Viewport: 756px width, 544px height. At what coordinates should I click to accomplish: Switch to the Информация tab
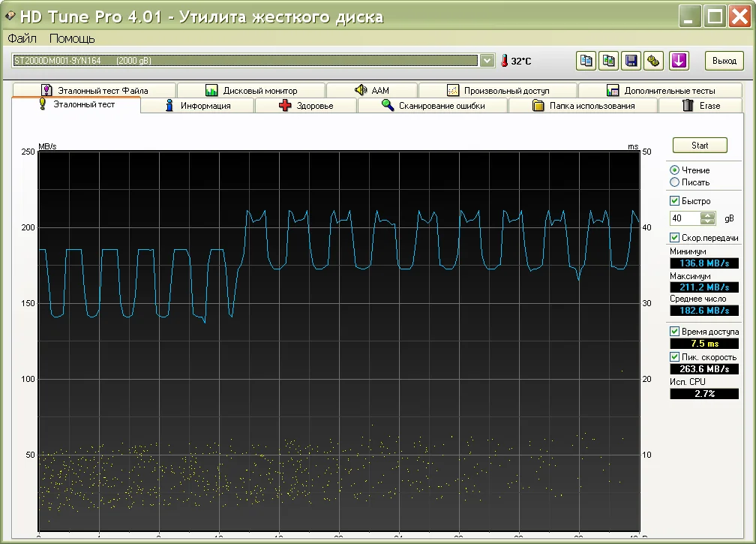[197, 106]
